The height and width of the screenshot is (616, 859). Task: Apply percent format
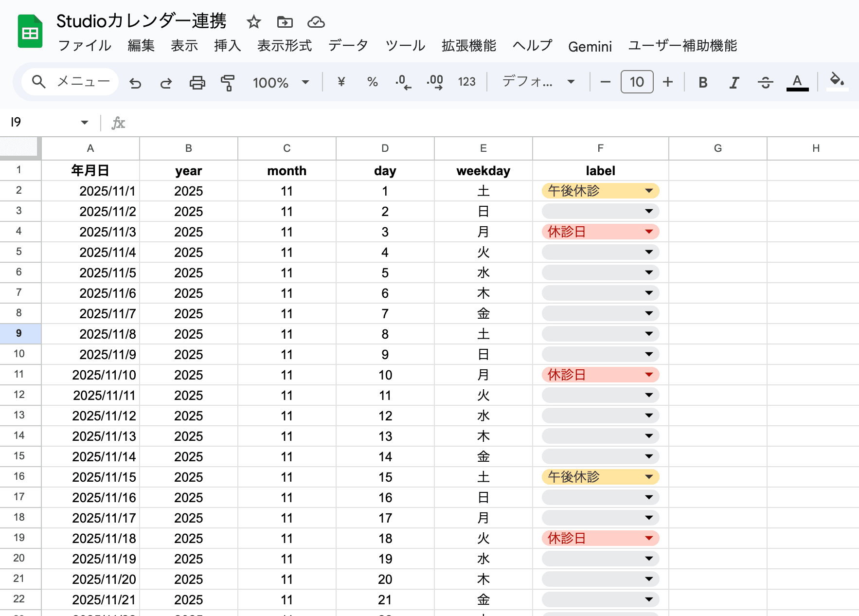(373, 82)
